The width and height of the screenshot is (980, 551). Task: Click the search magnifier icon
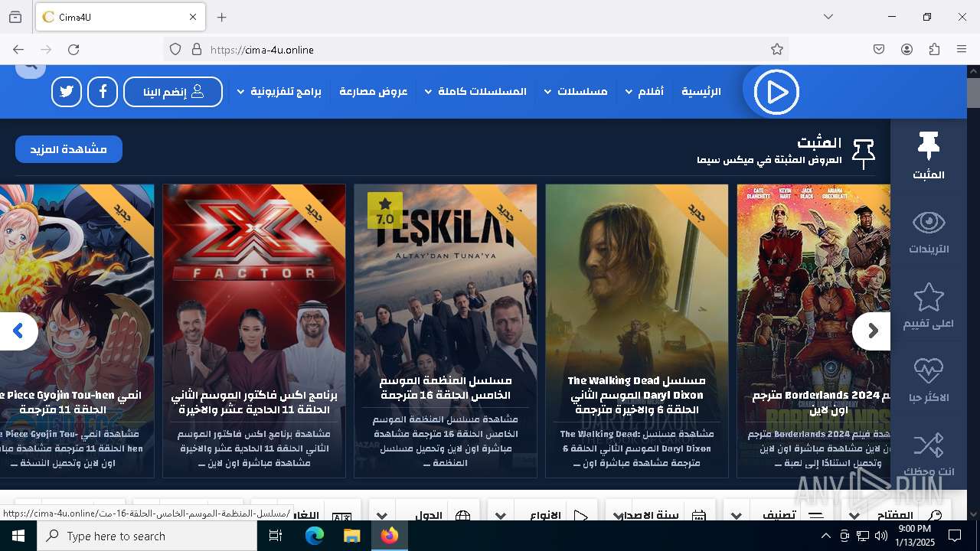point(31,67)
